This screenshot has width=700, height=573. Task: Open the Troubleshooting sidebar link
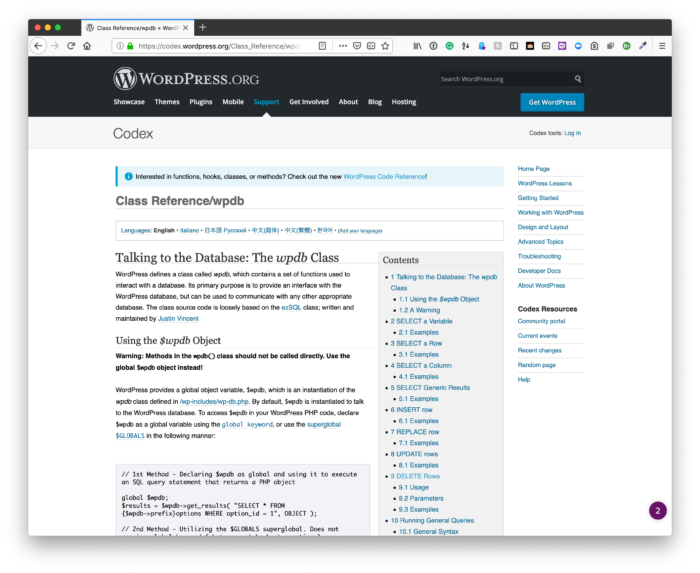point(539,256)
